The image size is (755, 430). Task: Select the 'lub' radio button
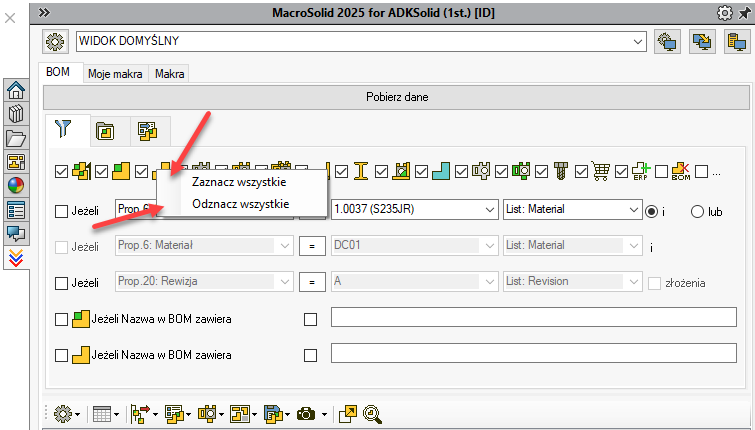(697, 211)
